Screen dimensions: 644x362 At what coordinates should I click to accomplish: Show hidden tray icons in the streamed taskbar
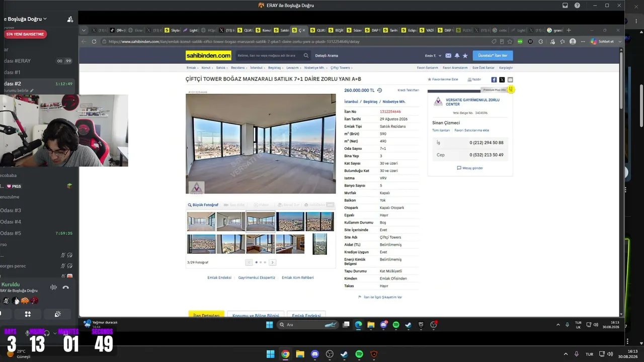(x=558, y=325)
